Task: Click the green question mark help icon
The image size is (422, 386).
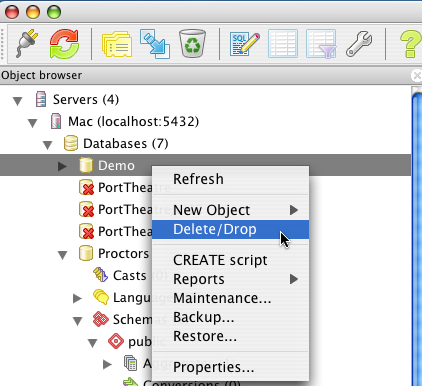Action: click(411, 44)
